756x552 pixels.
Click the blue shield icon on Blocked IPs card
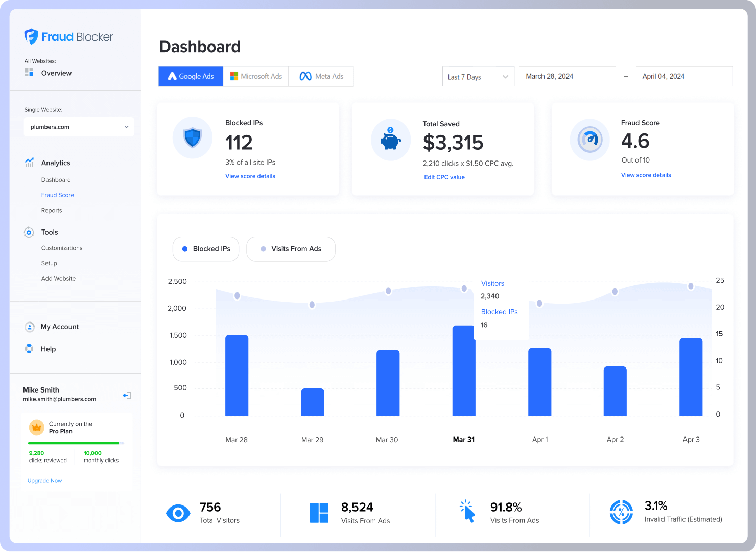tap(193, 137)
